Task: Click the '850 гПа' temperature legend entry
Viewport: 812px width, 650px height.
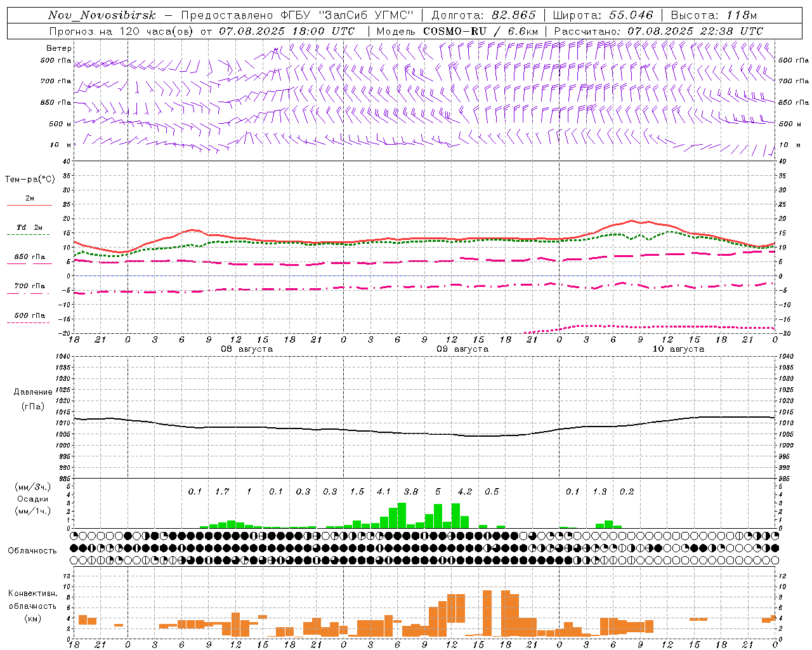Action: [x=30, y=256]
